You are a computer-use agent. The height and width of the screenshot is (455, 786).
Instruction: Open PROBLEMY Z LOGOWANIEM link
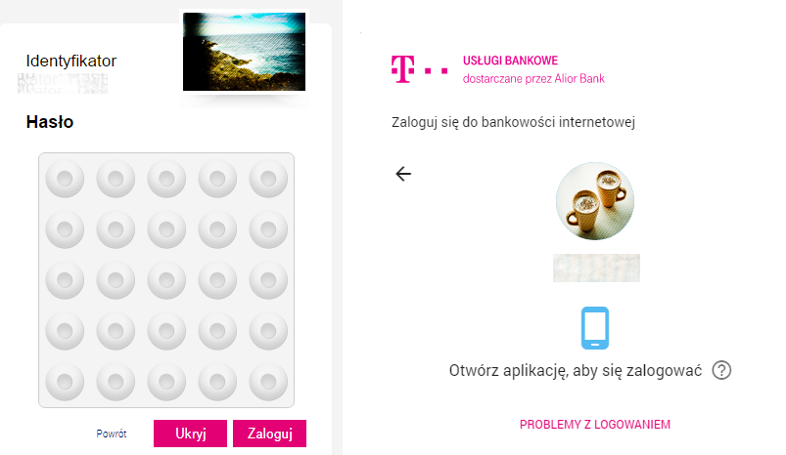[595, 424]
